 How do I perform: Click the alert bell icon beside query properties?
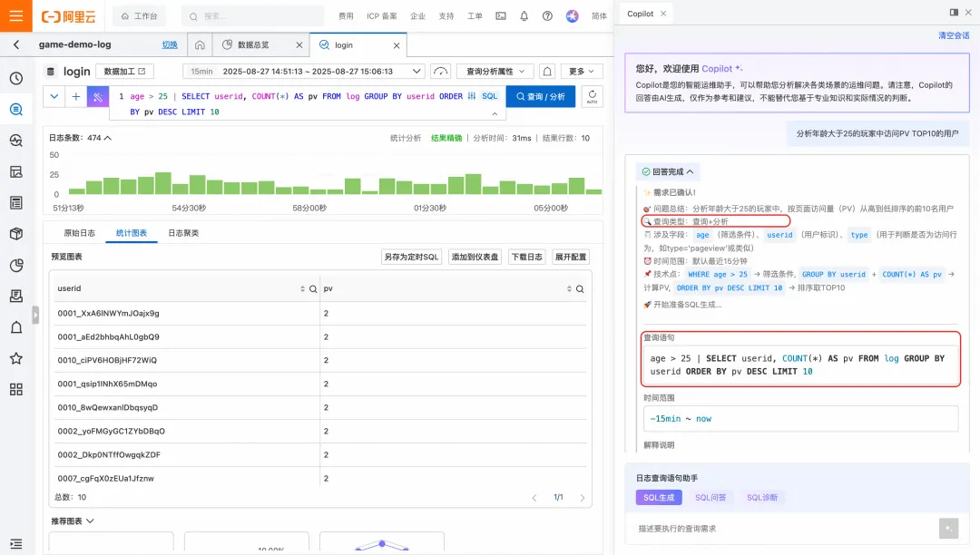tap(547, 71)
